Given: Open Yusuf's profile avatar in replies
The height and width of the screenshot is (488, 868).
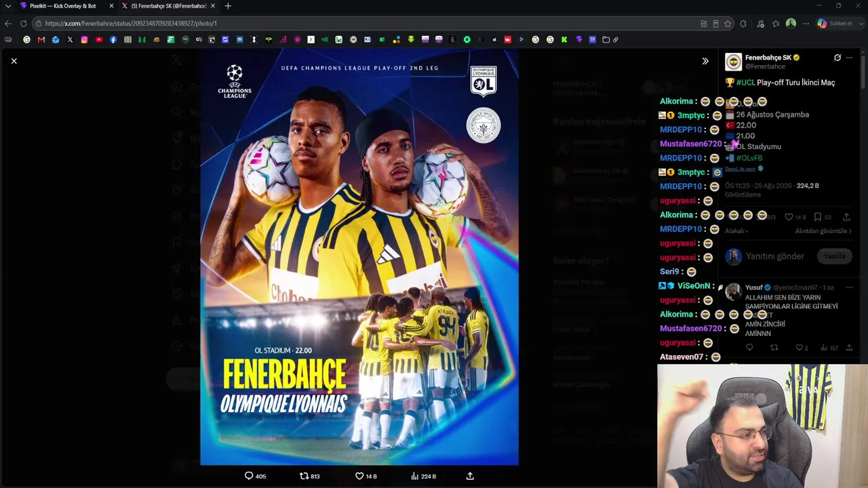Looking at the screenshot, I should click(x=733, y=291).
